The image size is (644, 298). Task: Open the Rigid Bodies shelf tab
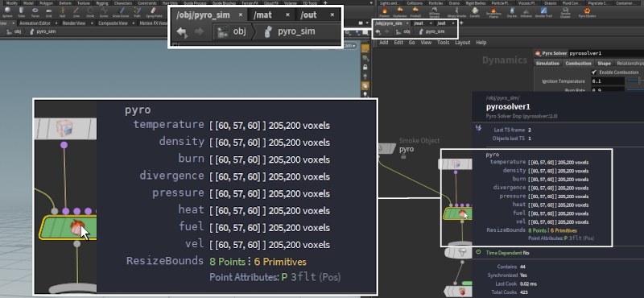point(476,3)
